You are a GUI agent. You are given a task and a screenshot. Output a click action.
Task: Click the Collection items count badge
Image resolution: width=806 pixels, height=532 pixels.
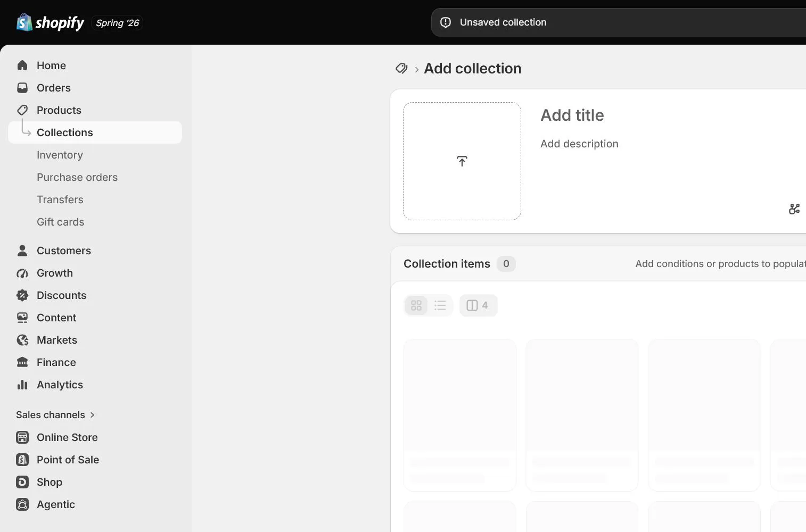click(506, 264)
